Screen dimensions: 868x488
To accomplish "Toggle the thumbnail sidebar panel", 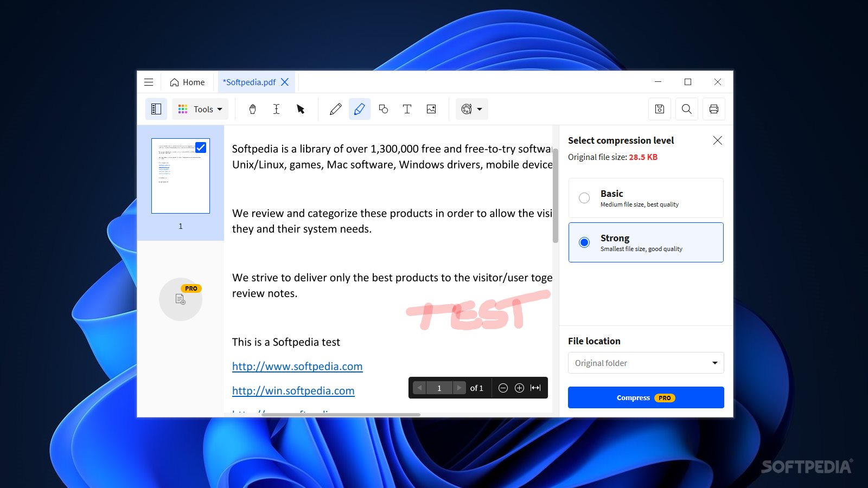I will [156, 109].
